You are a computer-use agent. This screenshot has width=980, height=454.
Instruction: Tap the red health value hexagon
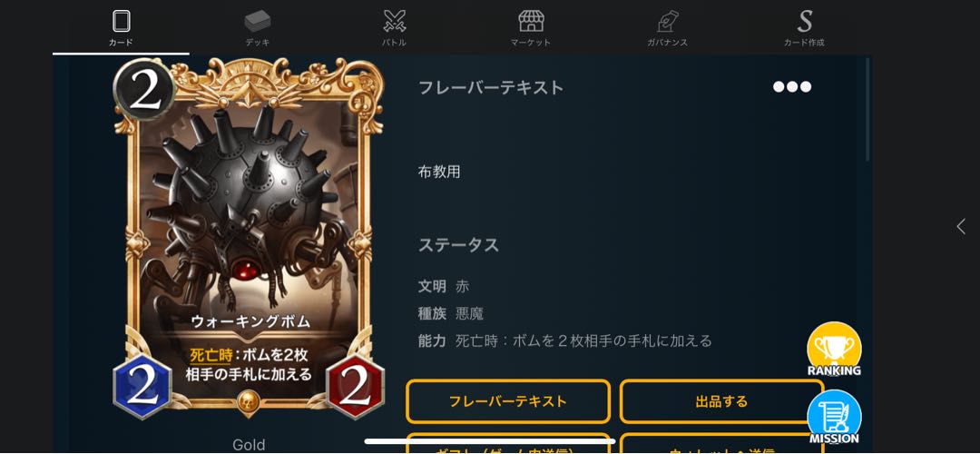pos(355,387)
